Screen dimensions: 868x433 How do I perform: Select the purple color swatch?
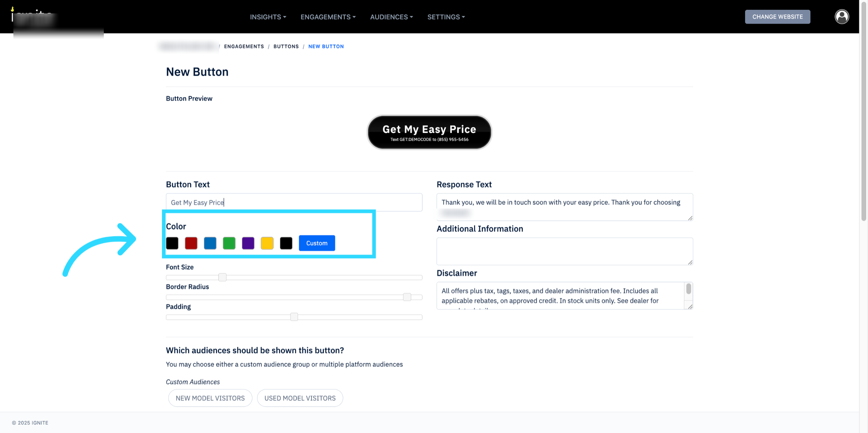248,243
